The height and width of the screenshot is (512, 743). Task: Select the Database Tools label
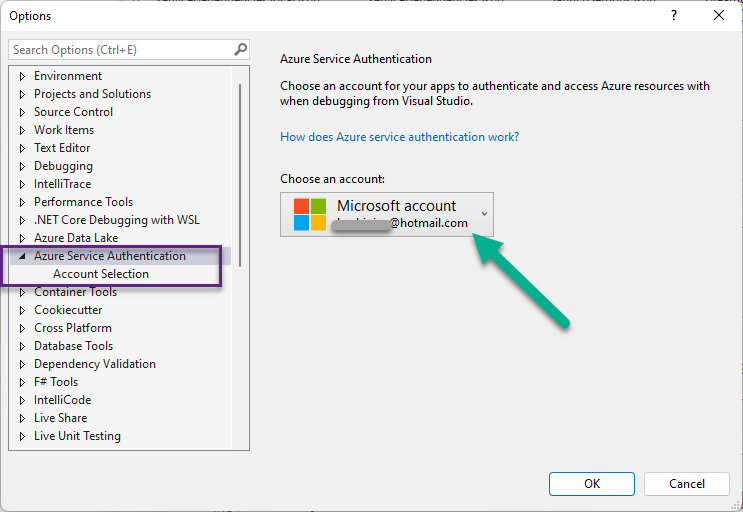pyautogui.click(x=73, y=346)
